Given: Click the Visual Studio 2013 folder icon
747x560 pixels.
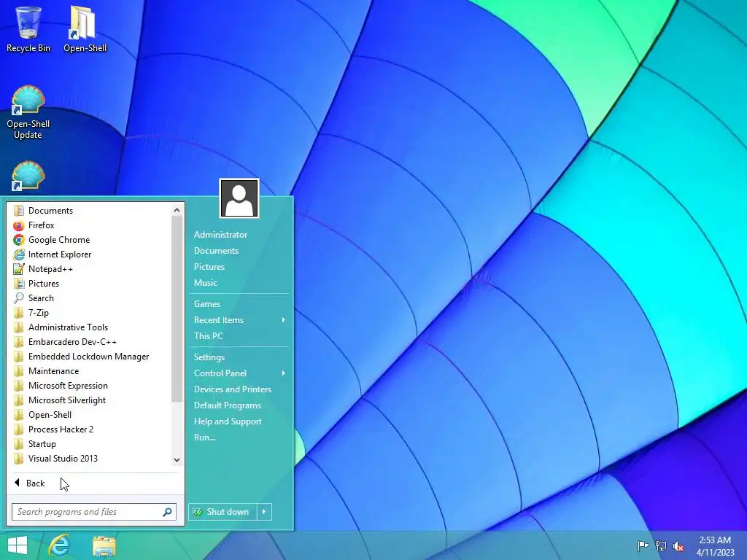Looking at the screenshot, I should point(18,459).
